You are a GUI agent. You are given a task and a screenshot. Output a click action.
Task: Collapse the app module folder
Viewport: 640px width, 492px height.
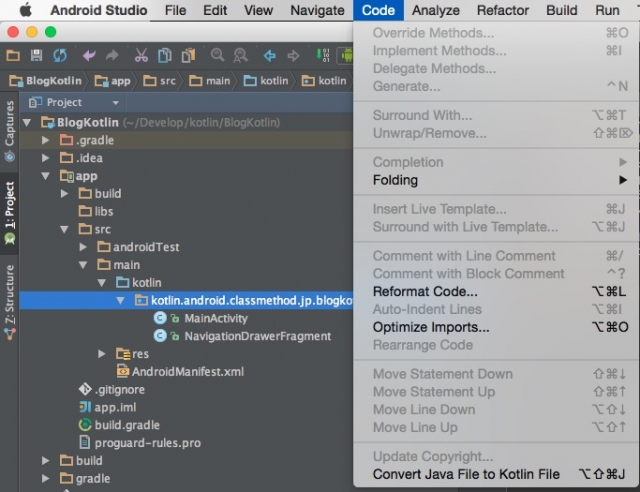pos(46,176)
